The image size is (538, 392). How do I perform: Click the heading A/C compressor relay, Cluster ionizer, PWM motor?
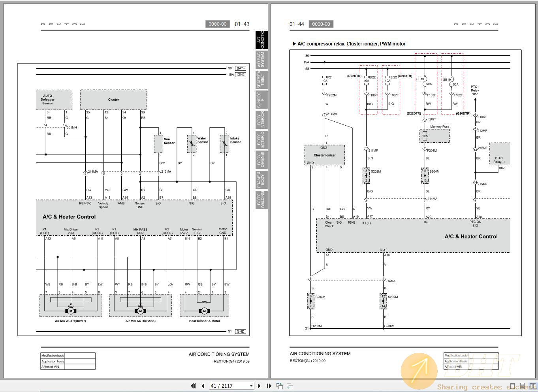pos(351,44)
